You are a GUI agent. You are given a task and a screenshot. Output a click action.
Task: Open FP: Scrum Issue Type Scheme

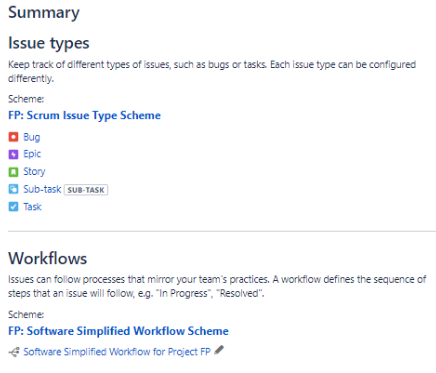(x=84, y=116)
